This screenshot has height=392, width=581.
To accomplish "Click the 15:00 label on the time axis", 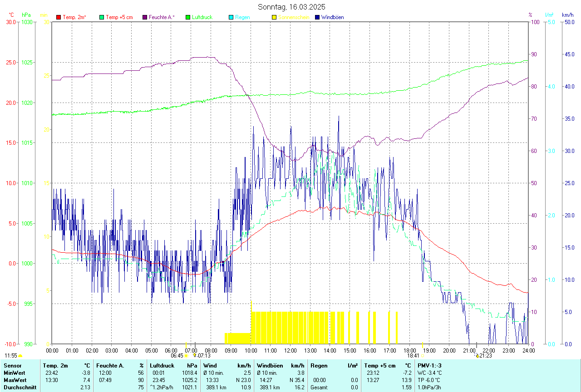I will (x=350, y=350).
